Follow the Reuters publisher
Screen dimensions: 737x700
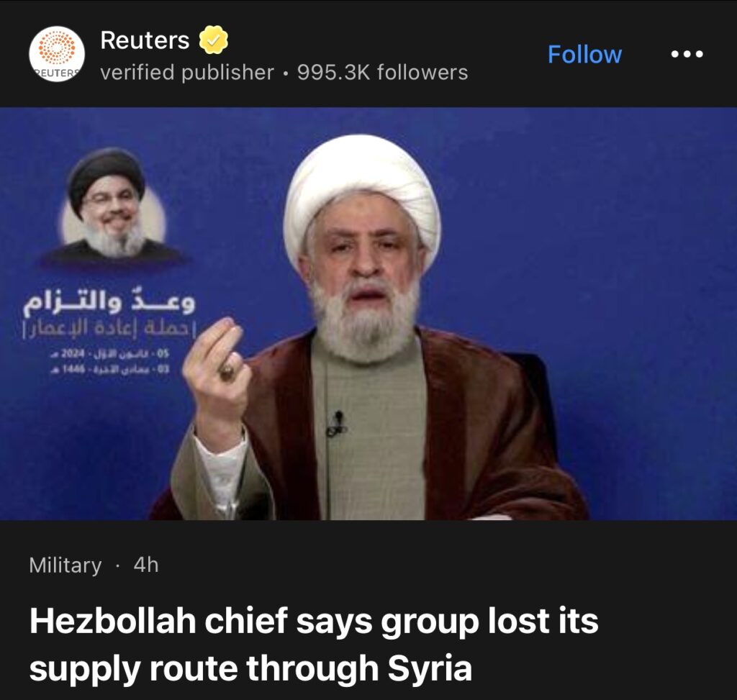pos(584,55)
